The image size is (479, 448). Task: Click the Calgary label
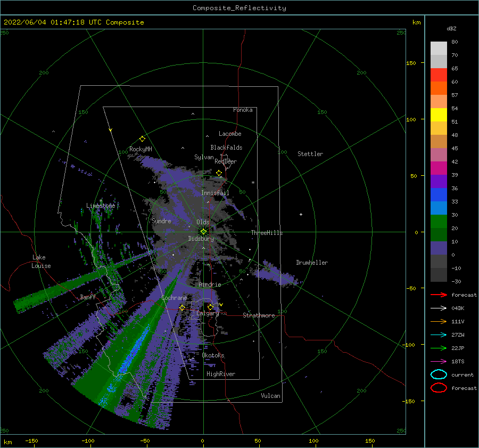[208, 313]
